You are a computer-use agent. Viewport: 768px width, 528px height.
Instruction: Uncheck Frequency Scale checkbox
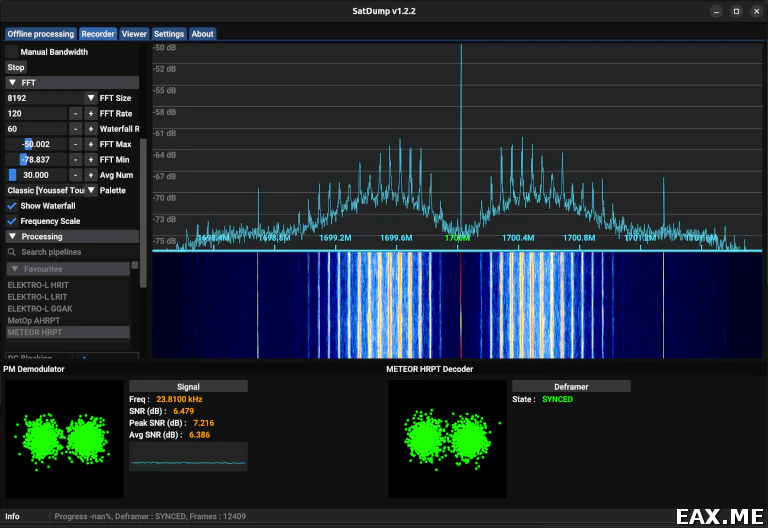[x=12, y=221]
